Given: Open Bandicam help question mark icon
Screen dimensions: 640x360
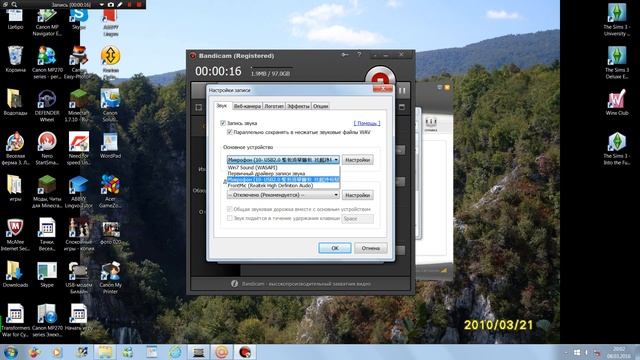Looking at the screenshot, I should tap(359, 55).
